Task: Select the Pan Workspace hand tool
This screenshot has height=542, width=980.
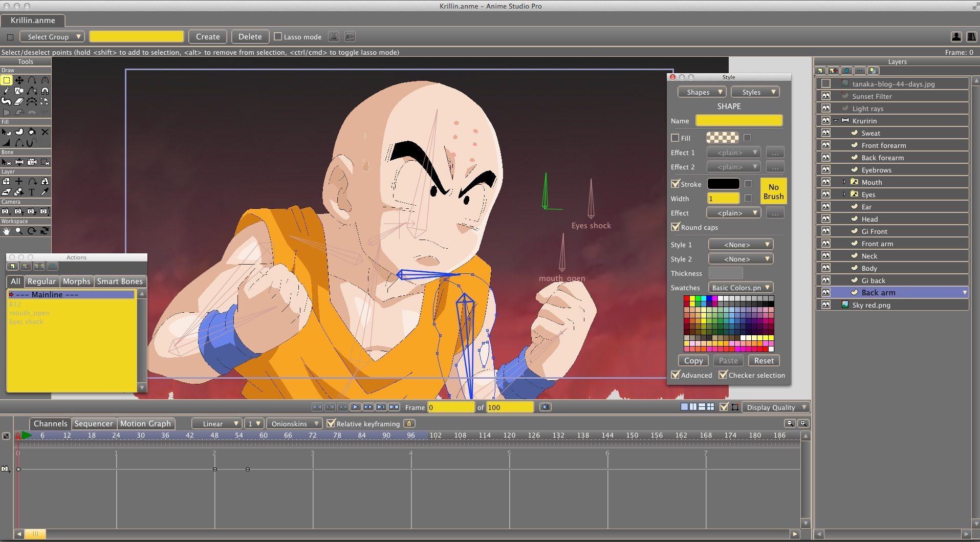Action: (x=6, y=231)
